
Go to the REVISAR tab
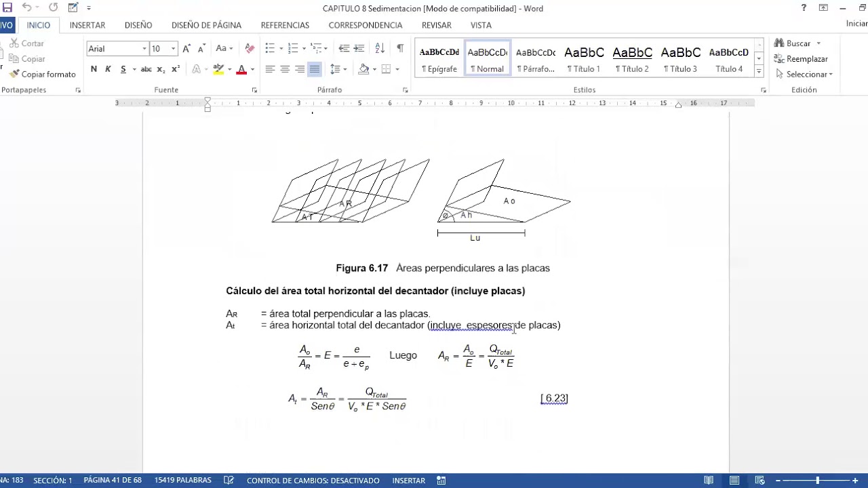tap(437, 25)
